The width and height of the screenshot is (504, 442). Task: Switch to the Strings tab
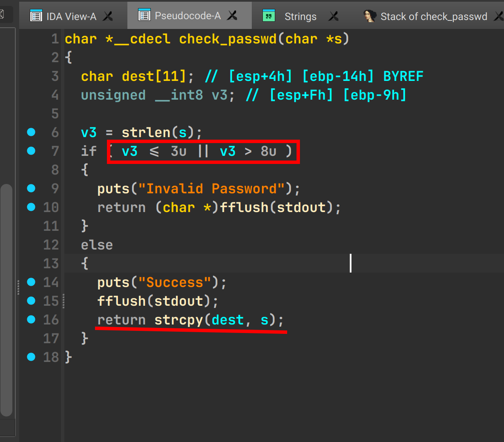pyautogui.click(x=300, y=16)
